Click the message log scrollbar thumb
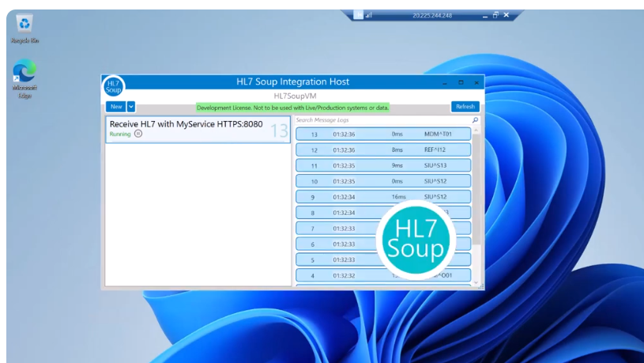The width and height of the screenshot is (644, 363). [x=476, y=189]
